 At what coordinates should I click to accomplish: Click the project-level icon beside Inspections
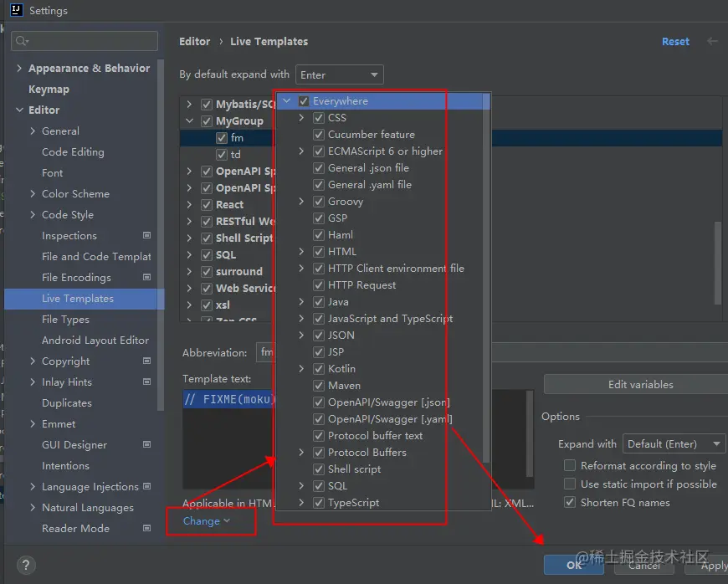pyautogui.click(x=146, y=235)
